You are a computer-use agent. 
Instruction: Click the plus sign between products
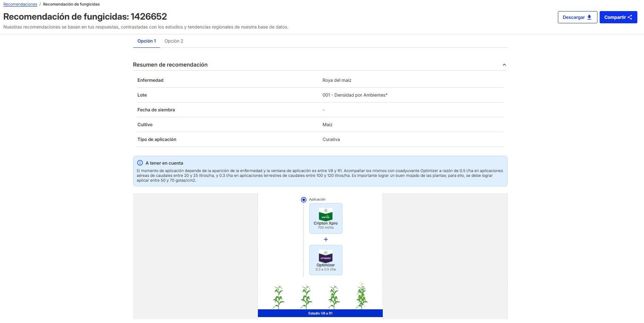click(x=326, y=239)
